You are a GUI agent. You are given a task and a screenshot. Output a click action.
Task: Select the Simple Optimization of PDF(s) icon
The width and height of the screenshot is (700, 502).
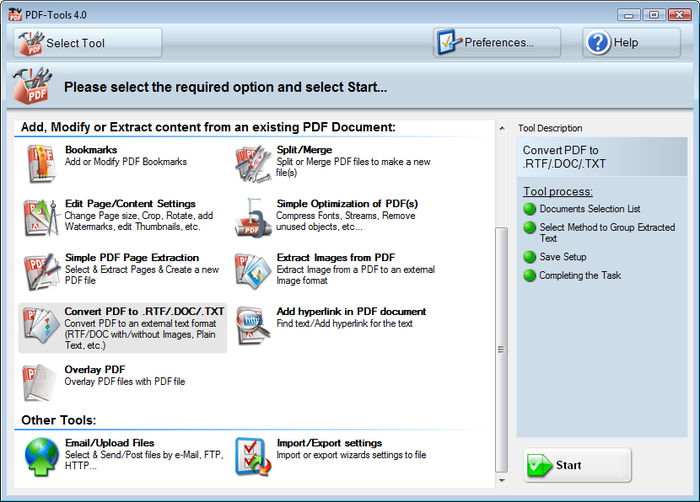coord(253,218)
